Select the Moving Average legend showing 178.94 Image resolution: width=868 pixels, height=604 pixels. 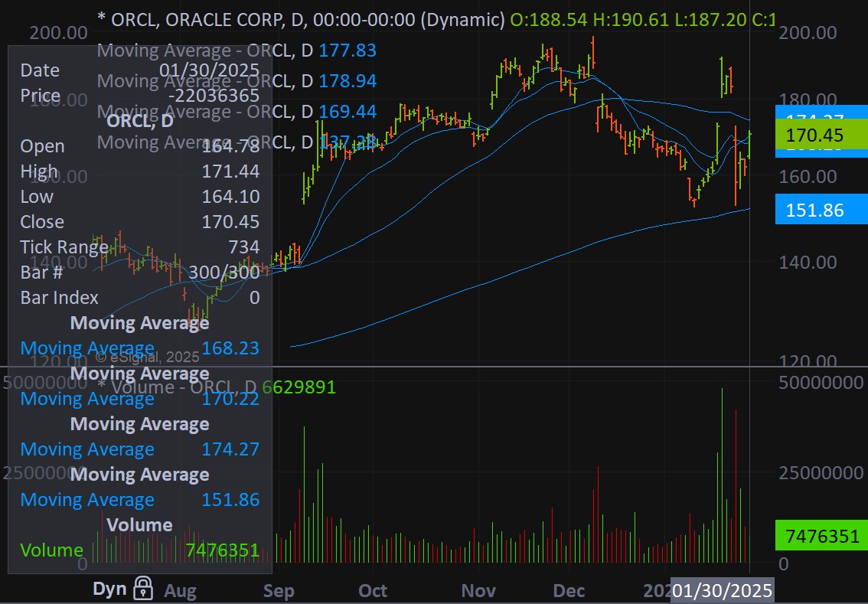(x=237, y=81)
